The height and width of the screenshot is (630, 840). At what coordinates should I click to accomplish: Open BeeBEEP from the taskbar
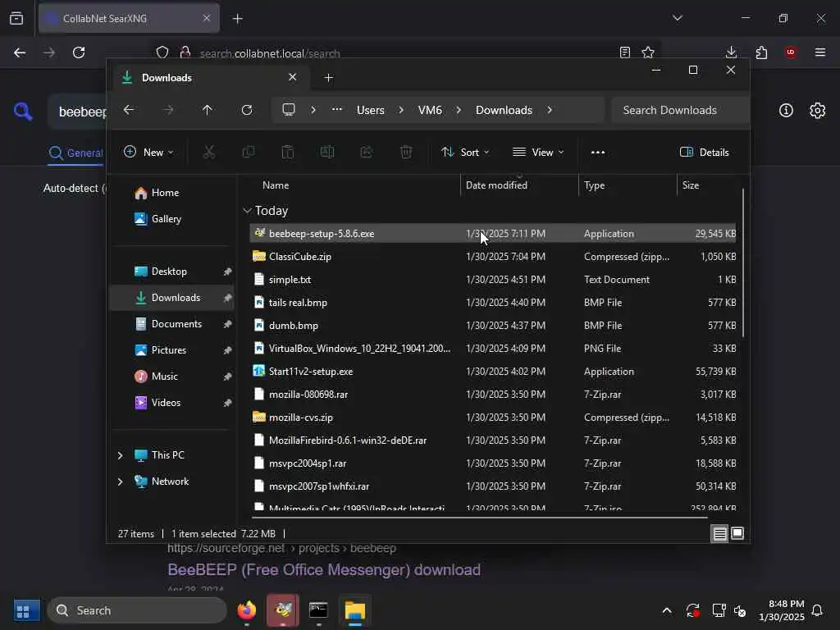coord(283,610)
